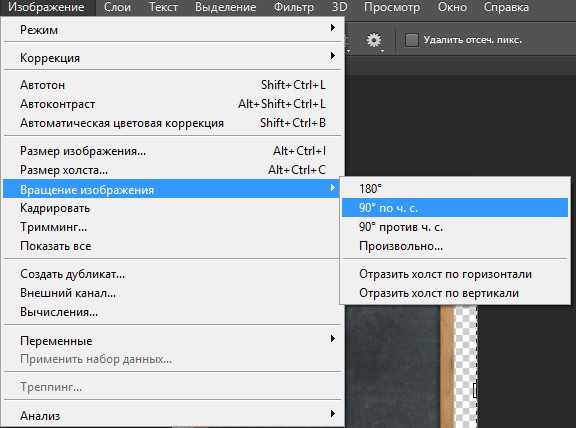Open the Переменные submenu

point(174,341)
